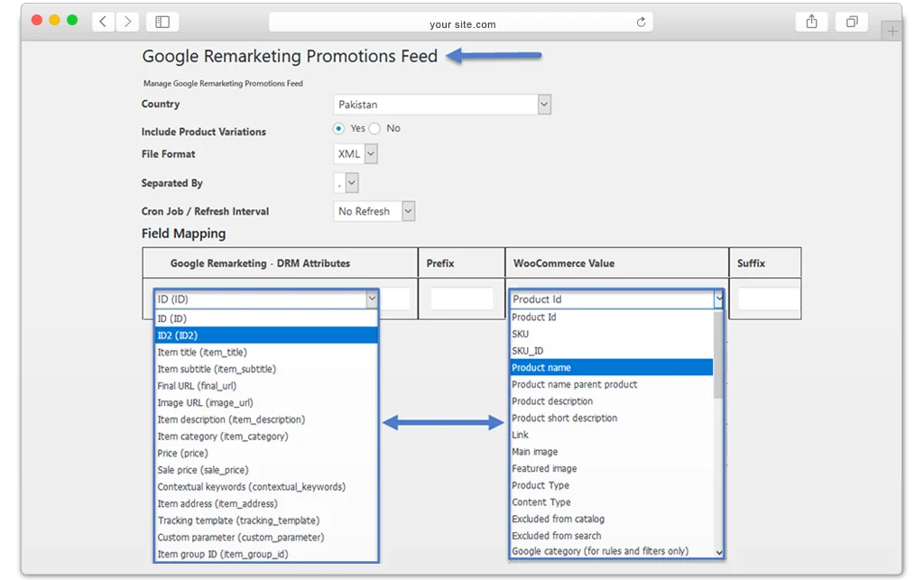
Task: Show all tabs with the tab overview icon
Action: (852, 22)
